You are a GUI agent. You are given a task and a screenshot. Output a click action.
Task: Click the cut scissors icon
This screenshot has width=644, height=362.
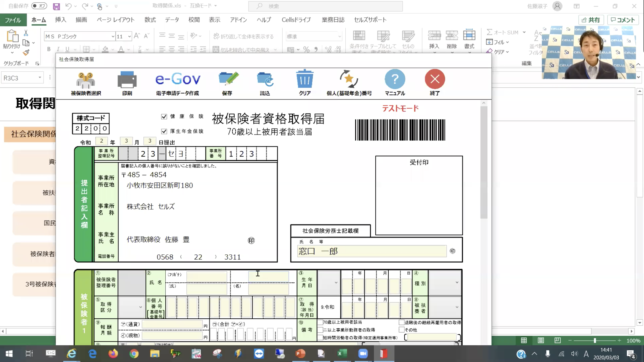point(26,33)
